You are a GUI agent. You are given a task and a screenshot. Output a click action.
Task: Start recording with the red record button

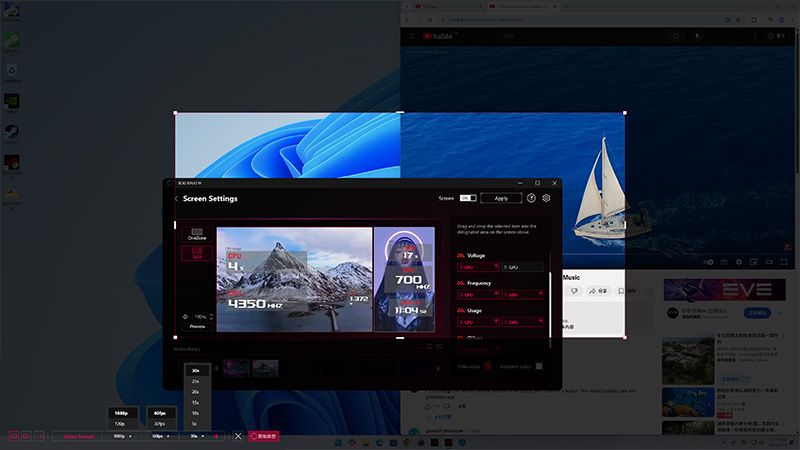[264, 436]
